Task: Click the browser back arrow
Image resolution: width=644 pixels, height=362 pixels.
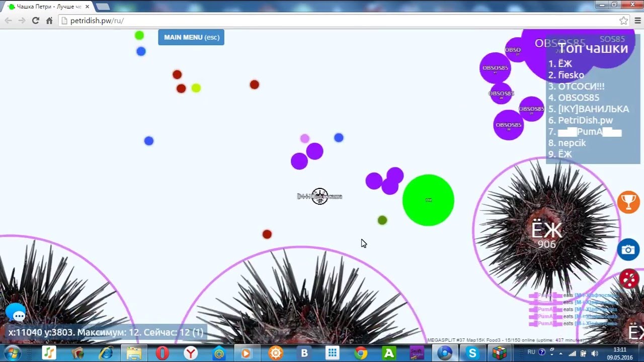Action: [x=8, y=21]
